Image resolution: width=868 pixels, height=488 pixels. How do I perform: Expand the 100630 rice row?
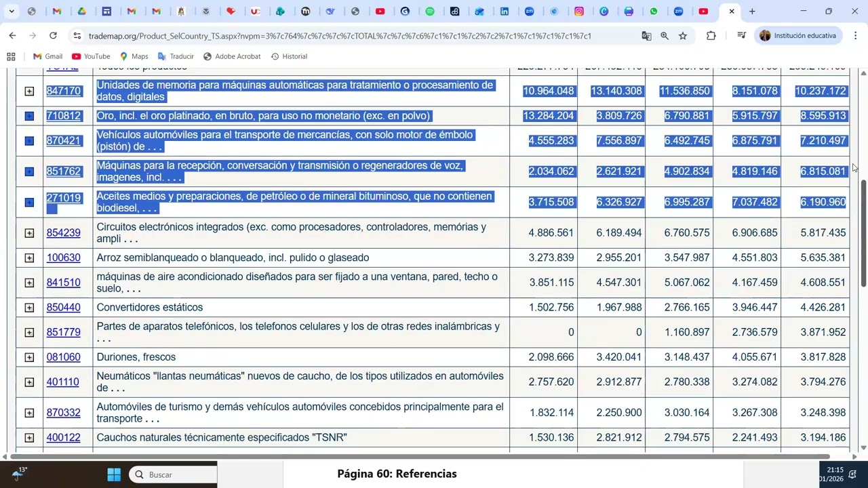pos(29,258)
